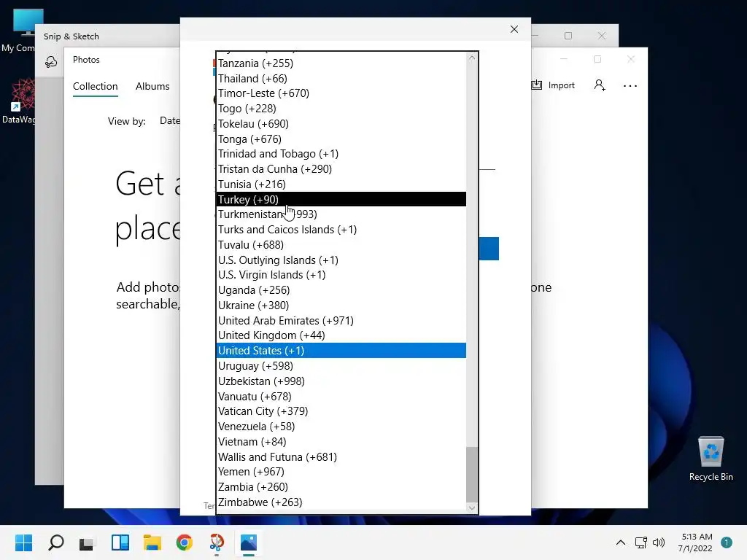Select Turkmenistan from the list

[x=341, y=214]
